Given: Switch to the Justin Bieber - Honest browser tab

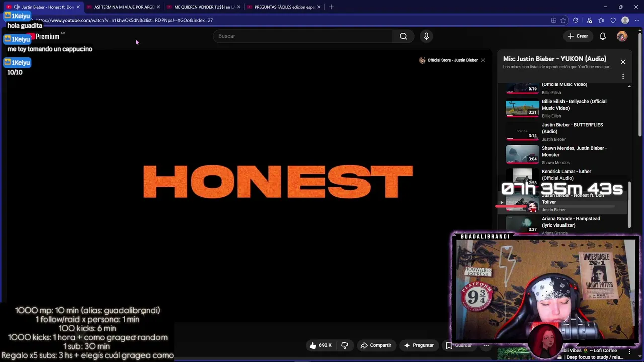Looking at the screenshot, I should [x=44, y=7].
